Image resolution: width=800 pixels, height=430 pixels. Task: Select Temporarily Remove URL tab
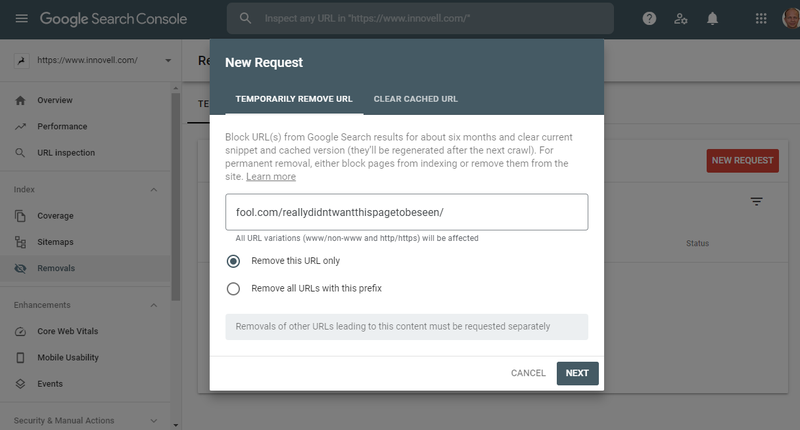294,99
